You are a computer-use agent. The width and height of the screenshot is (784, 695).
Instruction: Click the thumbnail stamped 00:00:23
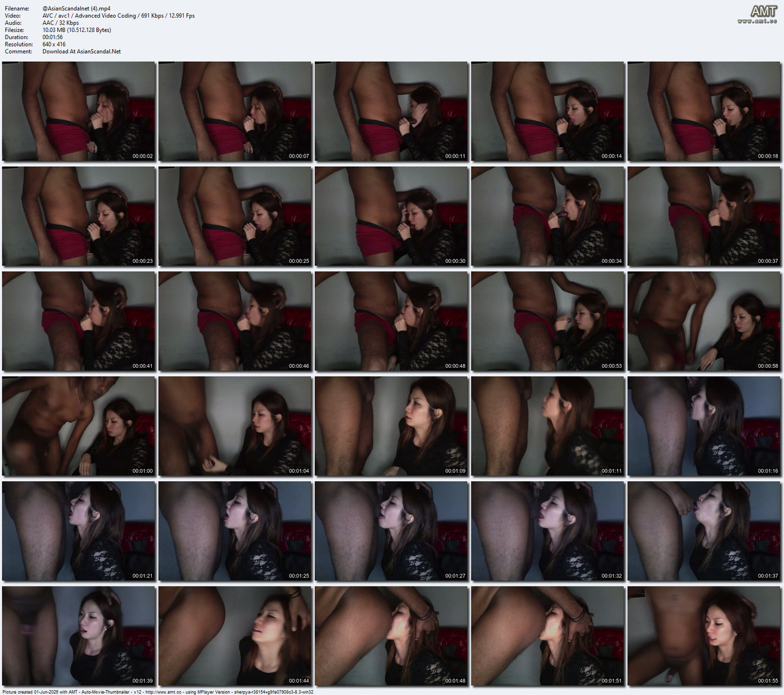[78, 216]
